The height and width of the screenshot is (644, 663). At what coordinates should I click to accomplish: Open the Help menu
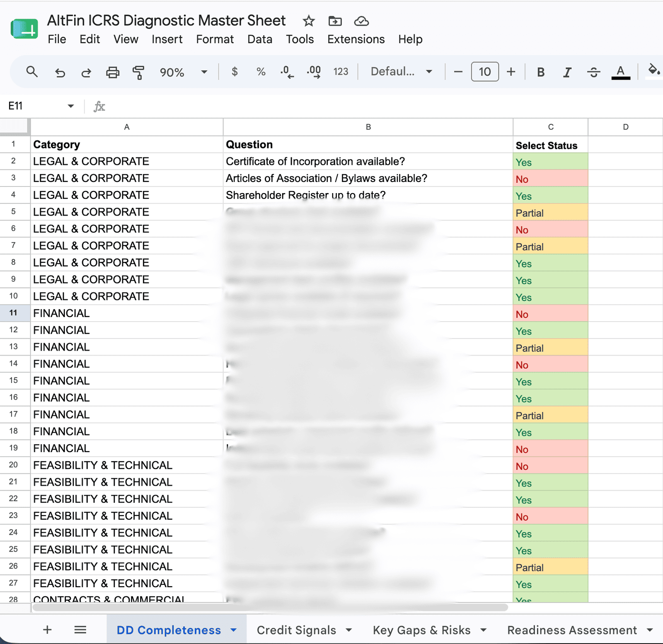point(410,39)
